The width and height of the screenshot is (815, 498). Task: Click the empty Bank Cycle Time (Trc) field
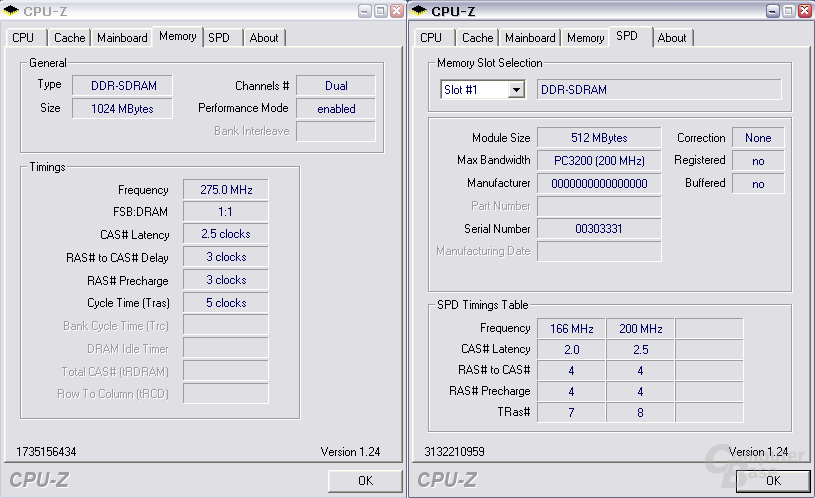coord(226,325)
